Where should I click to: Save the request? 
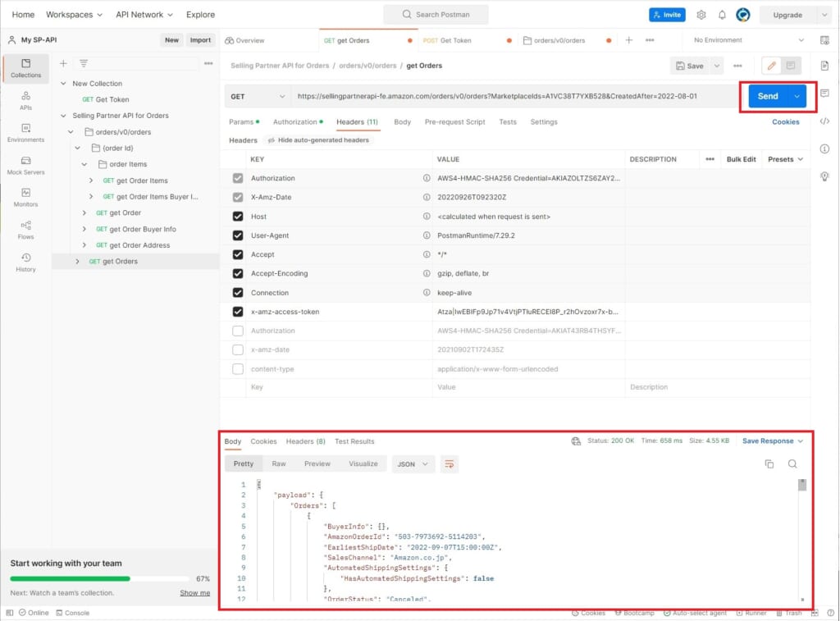[690, 66]
